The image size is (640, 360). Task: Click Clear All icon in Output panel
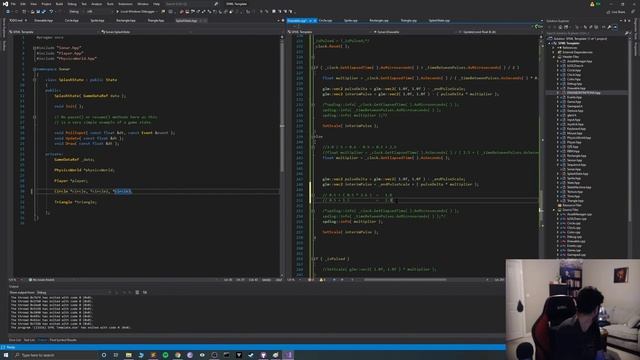137,292
